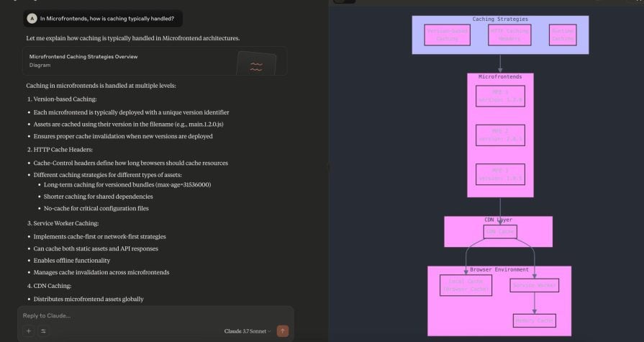Click bullet mentioning main.1.2.0.js filename

[x=128, y=124]
